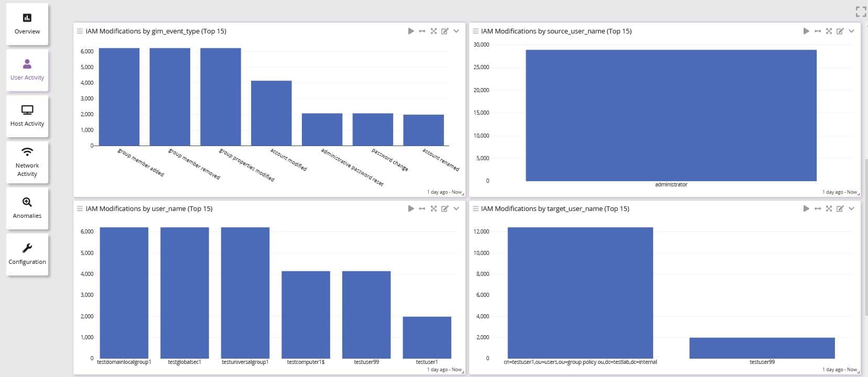868x377 pixels.
Task: Open the Anomalies page
Action: 27,208
